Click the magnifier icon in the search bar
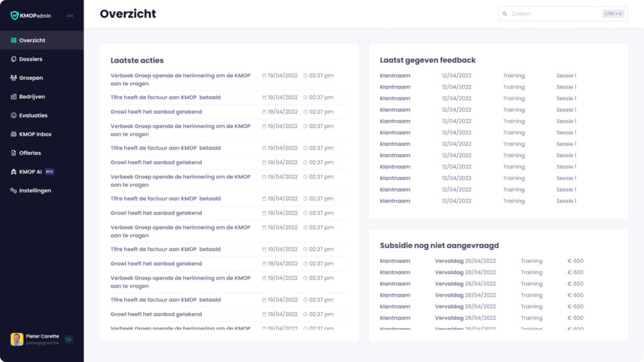The image size is (644, 362). [504, 13]
